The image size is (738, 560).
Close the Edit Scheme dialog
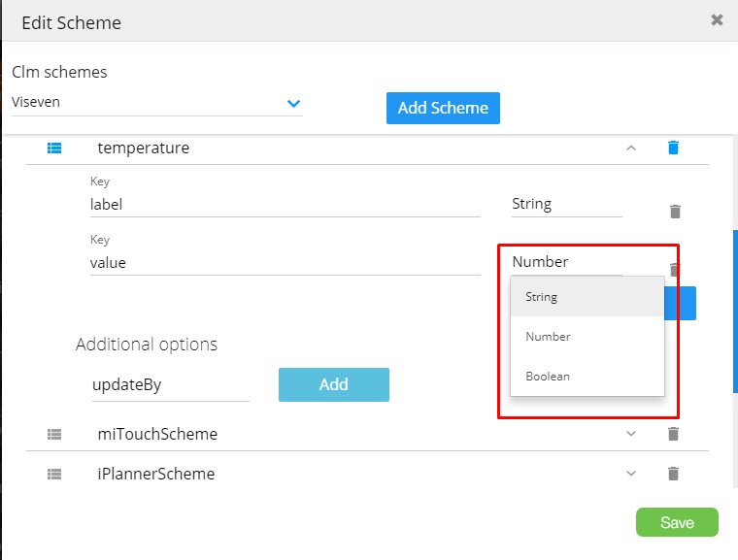tap(717, 19)
